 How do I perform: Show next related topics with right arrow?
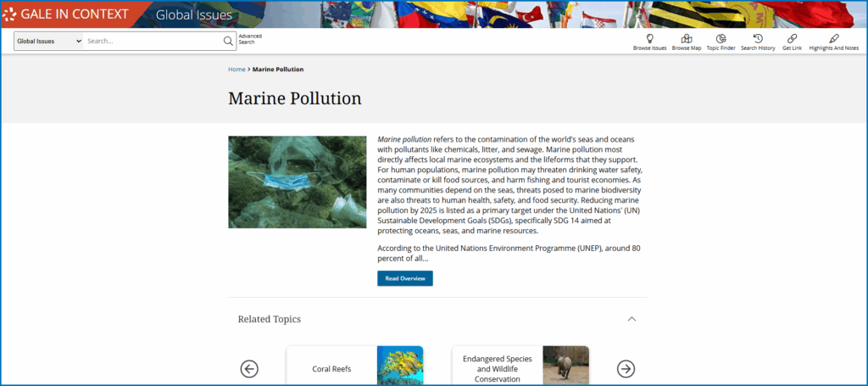pos(626,368)
